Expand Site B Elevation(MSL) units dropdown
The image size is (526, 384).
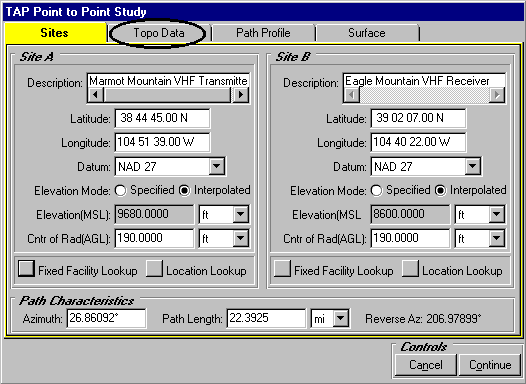tap(497, 214)
